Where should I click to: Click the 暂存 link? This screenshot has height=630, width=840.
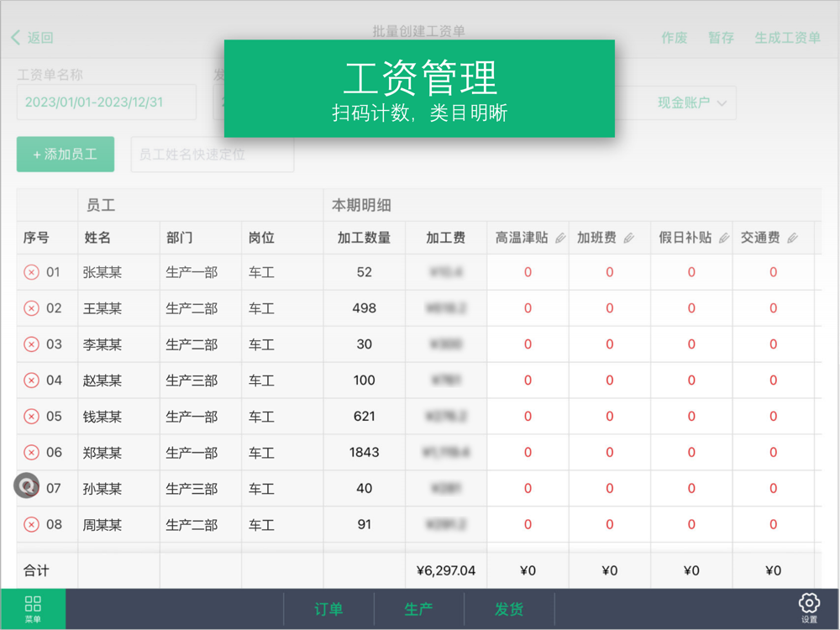pos(721,38)
